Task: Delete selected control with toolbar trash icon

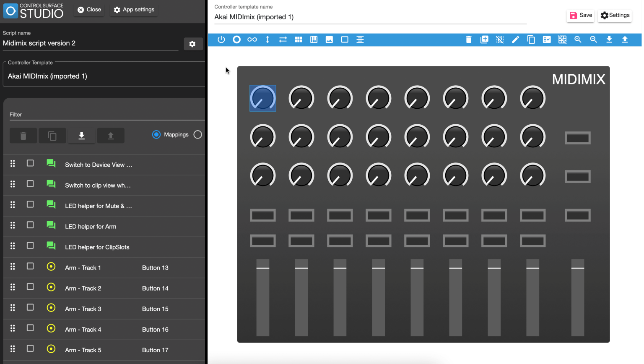Action: 469,39
